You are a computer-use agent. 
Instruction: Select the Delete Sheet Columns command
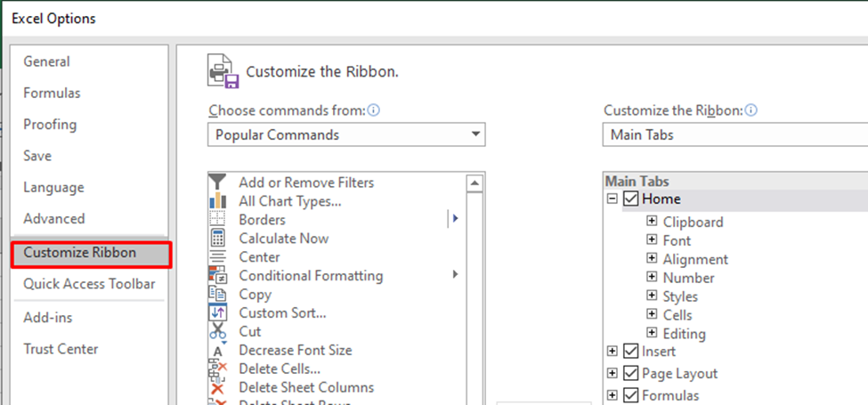(306, 387)
